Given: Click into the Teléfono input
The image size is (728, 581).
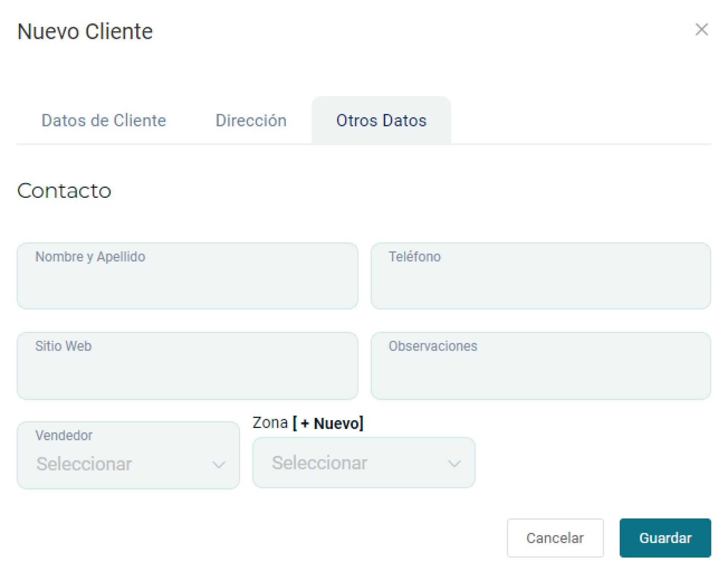Looking at the screenshot, I should click(x=540, y=276).
